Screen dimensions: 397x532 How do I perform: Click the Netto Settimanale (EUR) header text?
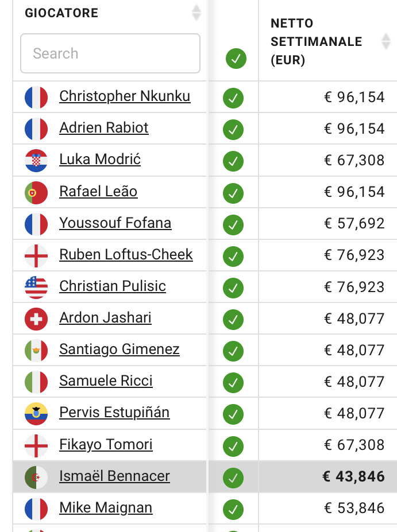(x=316, y=42)
